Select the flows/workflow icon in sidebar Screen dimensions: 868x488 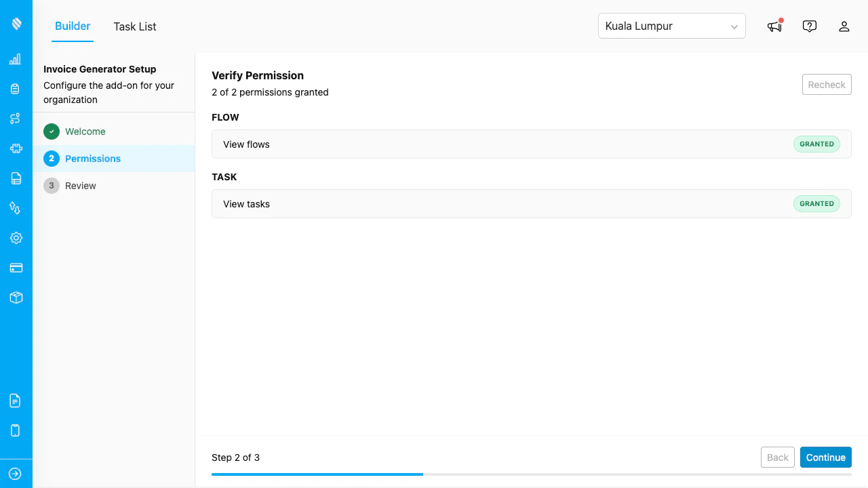[x=15, y=119]
